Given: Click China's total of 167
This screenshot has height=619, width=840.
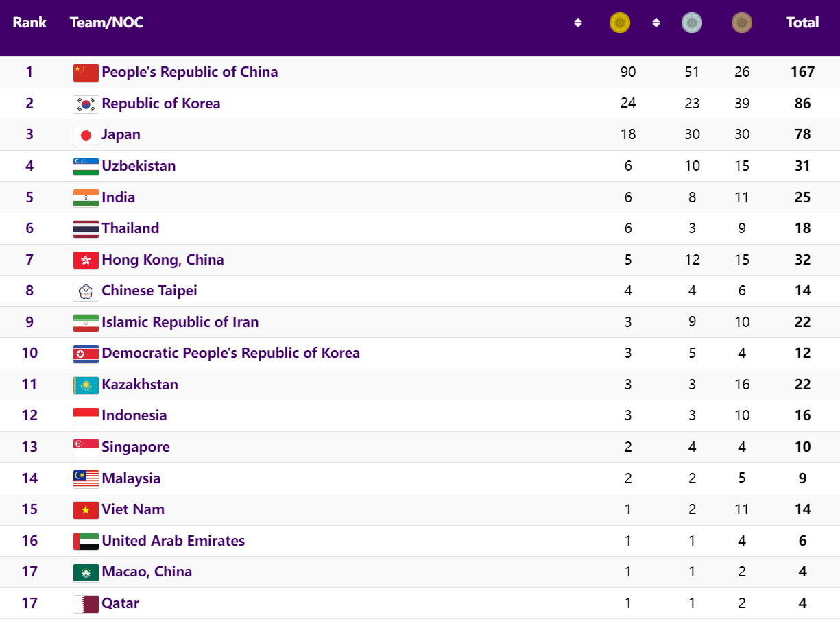Looking at the screenshot, I should 802,72.
